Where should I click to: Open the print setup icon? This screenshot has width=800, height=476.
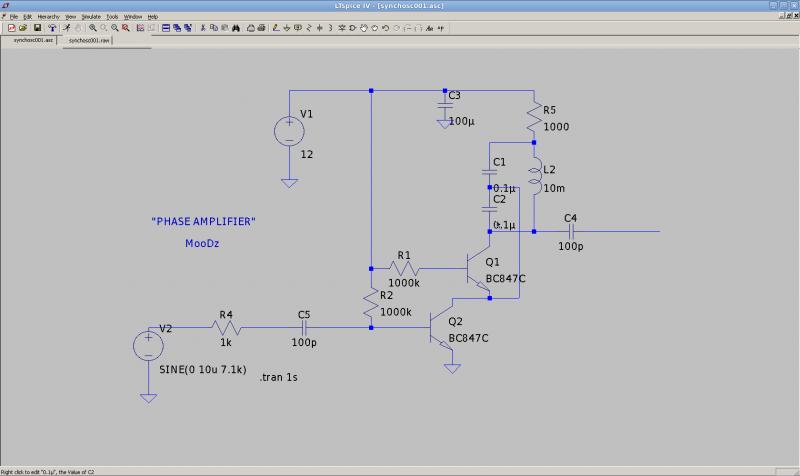click(251, 28)
